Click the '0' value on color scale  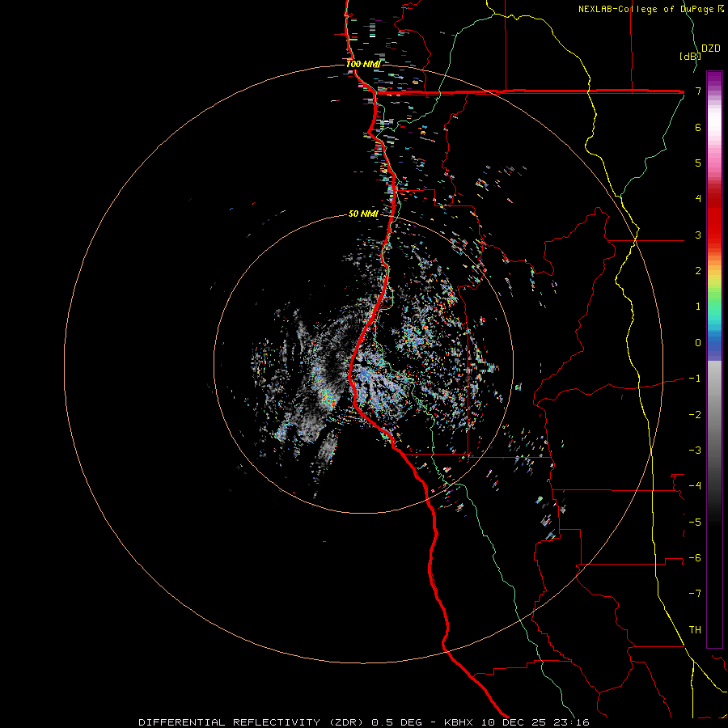pyautogui.click(x=698, y=343)
